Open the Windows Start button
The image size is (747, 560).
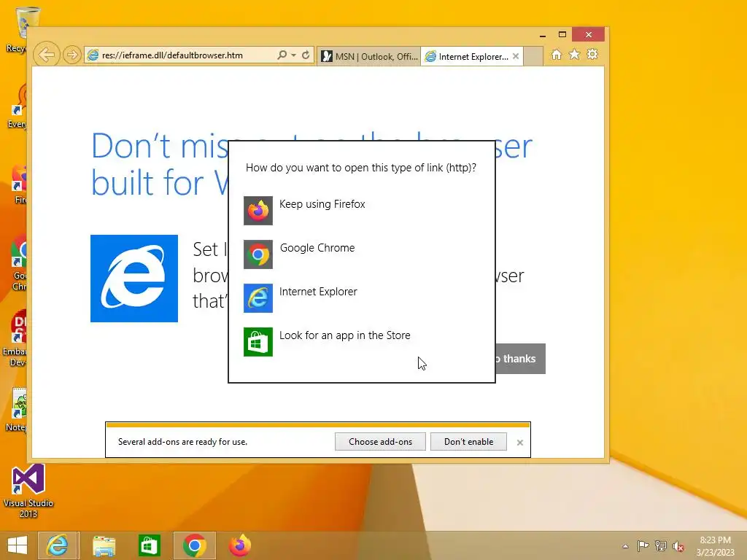pyautogui.click(x=18, y=545)
